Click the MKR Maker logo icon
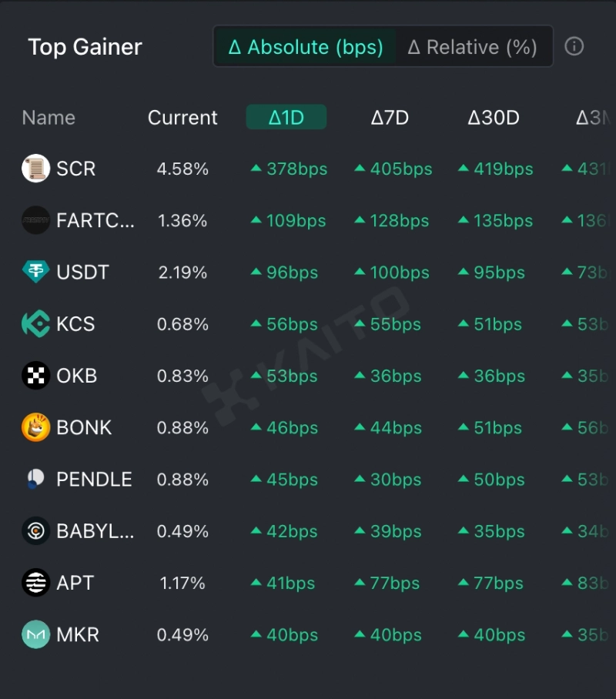 35,635
